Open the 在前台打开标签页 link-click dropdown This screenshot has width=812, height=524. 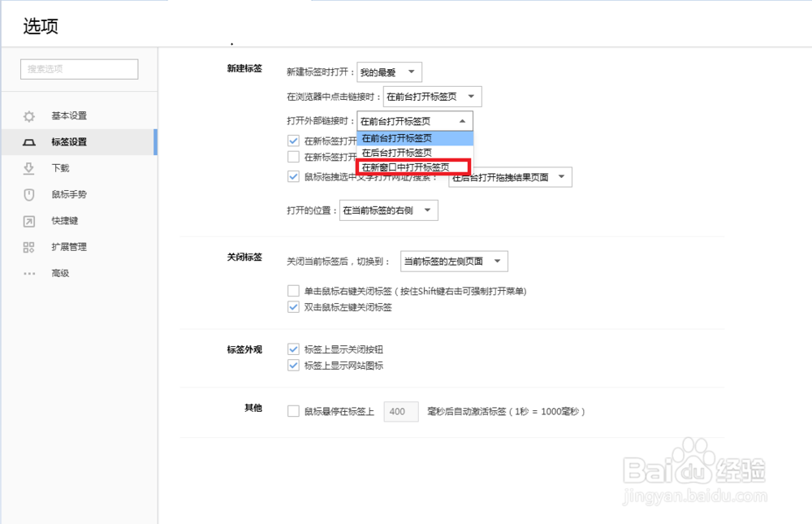(431, 96)
